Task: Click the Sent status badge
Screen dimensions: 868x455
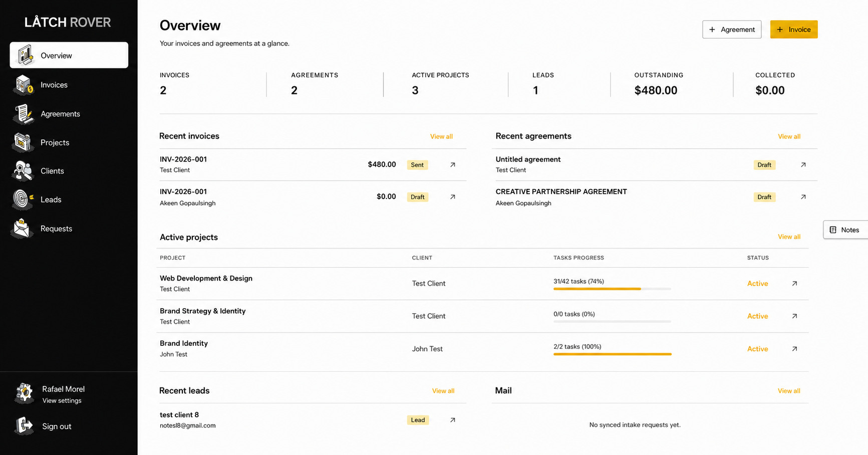Action: tap(417, 165)
